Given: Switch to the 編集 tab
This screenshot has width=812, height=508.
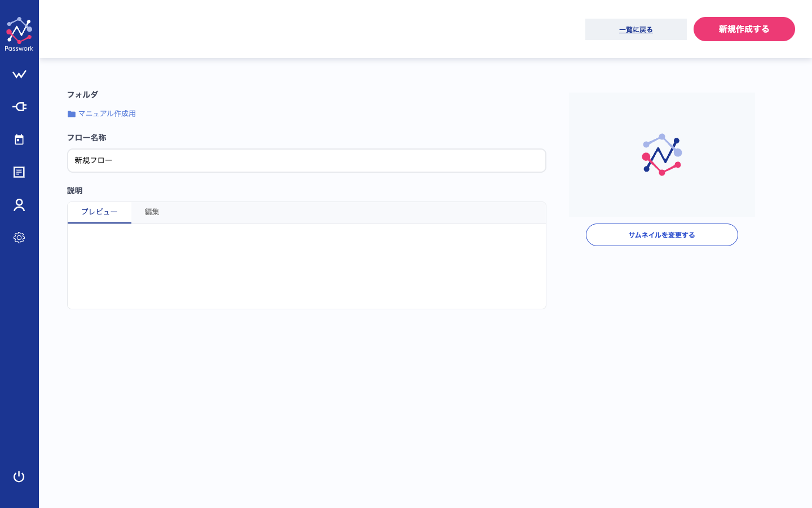Looking at the screenshot, I should coord(152,212).
